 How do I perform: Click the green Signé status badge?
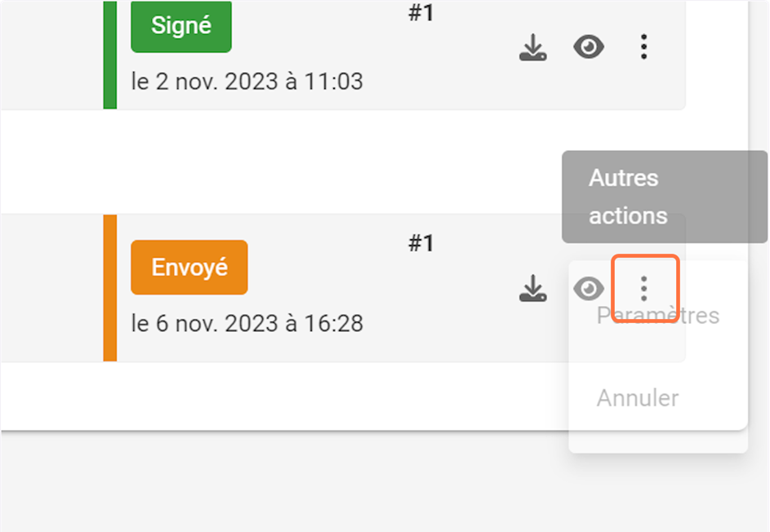click(x=181, y=26)
